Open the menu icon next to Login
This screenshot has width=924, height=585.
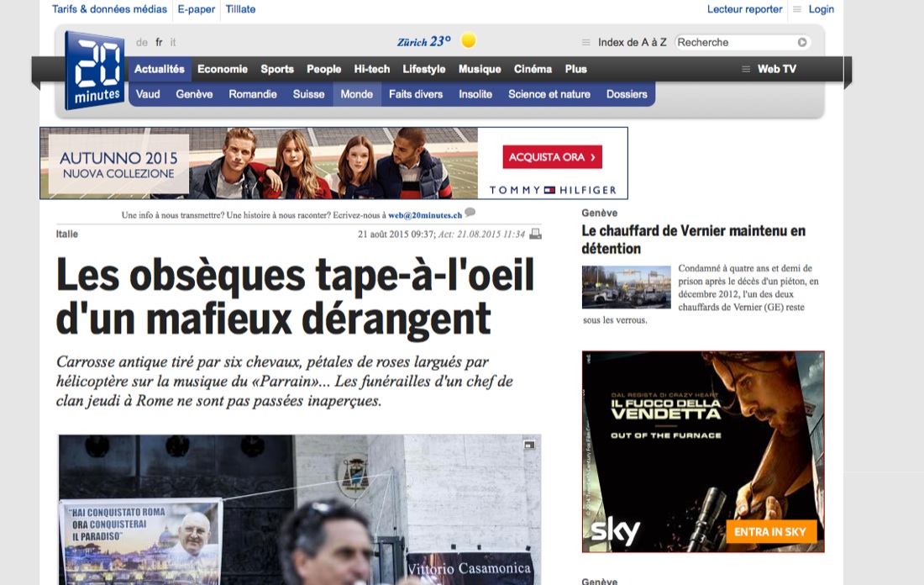click(796, 9)
